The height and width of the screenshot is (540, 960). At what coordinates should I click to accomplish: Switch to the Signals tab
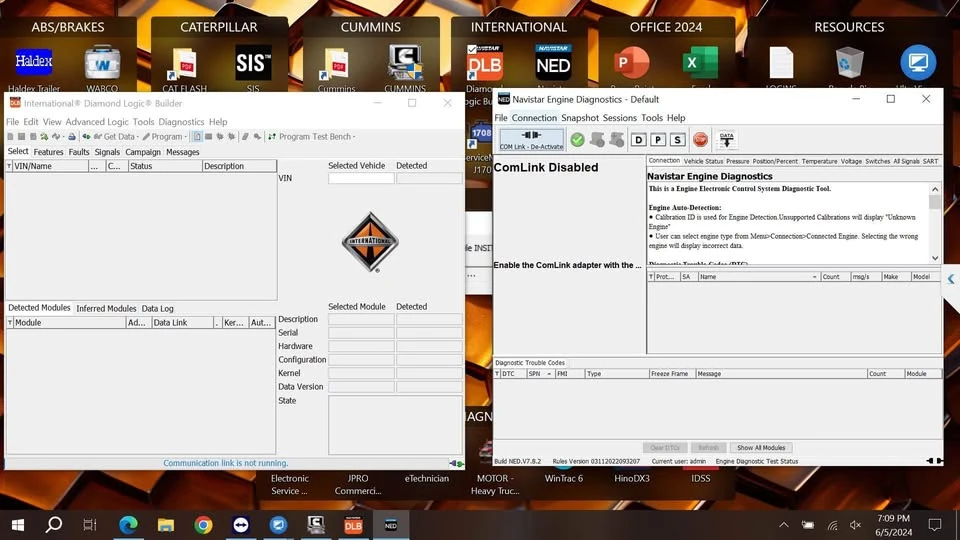(x=107, y=152)
